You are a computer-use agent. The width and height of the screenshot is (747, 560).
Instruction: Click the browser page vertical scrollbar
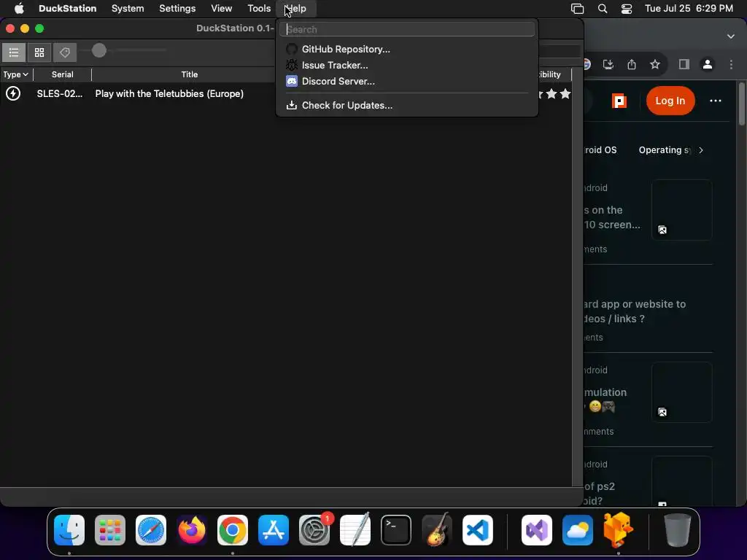click(x=742, y=104)
